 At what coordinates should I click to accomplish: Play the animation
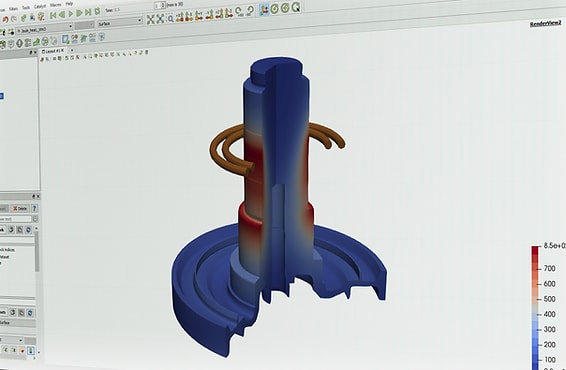[x=71, y=14]
